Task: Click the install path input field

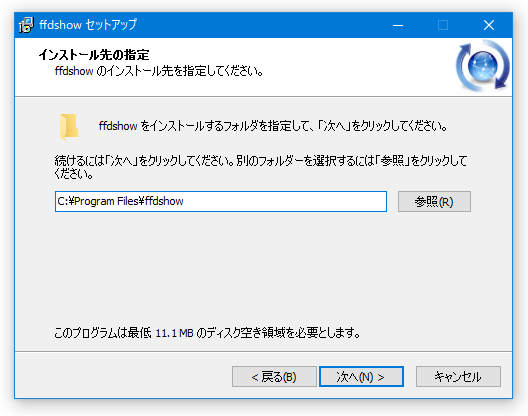Action: click(x=221, y=201)
